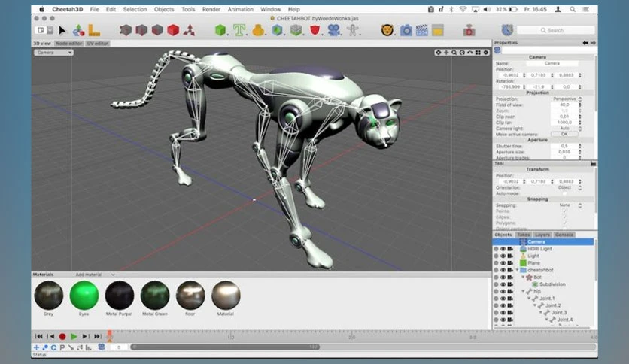Switch to the Takes tab
629x364 pixels.
523,235
